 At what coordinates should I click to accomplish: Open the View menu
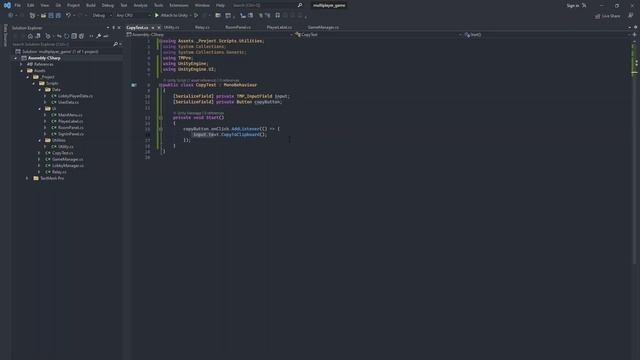coord(44,5)
